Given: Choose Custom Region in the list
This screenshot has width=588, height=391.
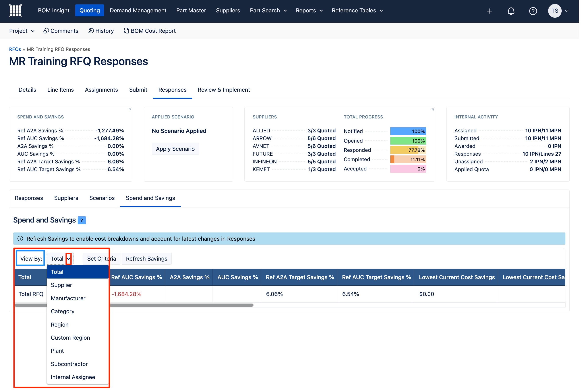Looking at the screenshot, I should pyautogui.click(x=77, y=338).
